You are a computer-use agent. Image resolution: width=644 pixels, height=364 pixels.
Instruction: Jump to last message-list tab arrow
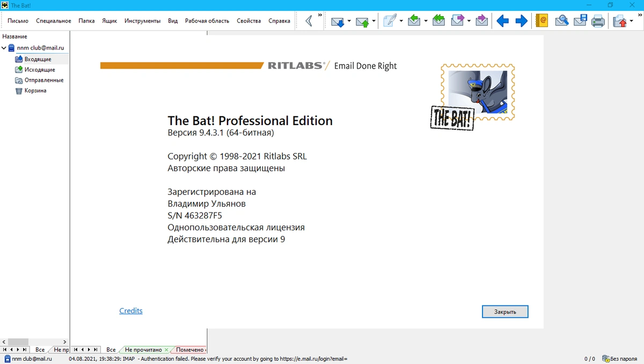point(96,350)
